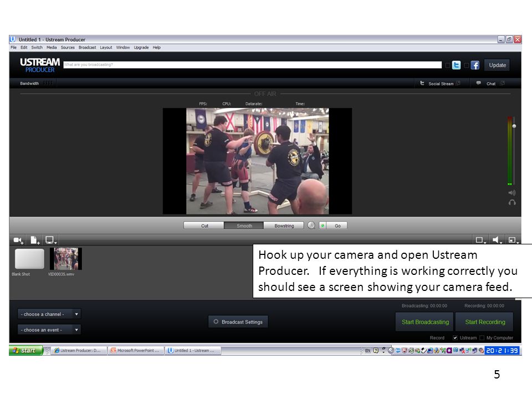Enable the Twitter posting checkbox
Viewport: 532px width, 399px height.
click(448, 65)
